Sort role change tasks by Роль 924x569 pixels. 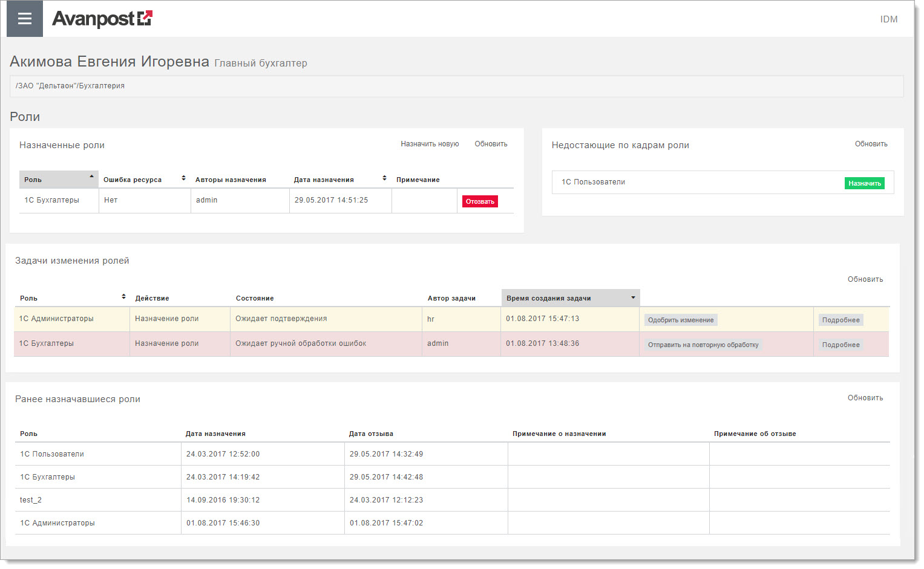tap(123, 297)
